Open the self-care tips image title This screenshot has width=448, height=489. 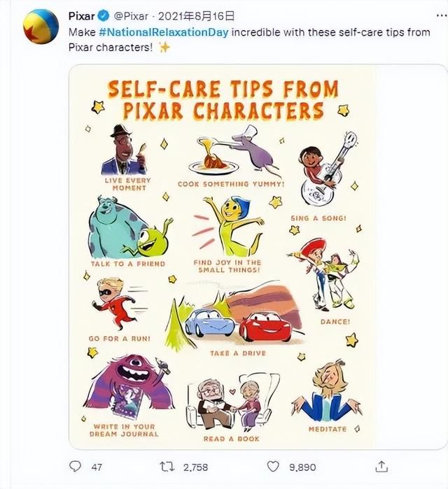(x=223, y=100)
